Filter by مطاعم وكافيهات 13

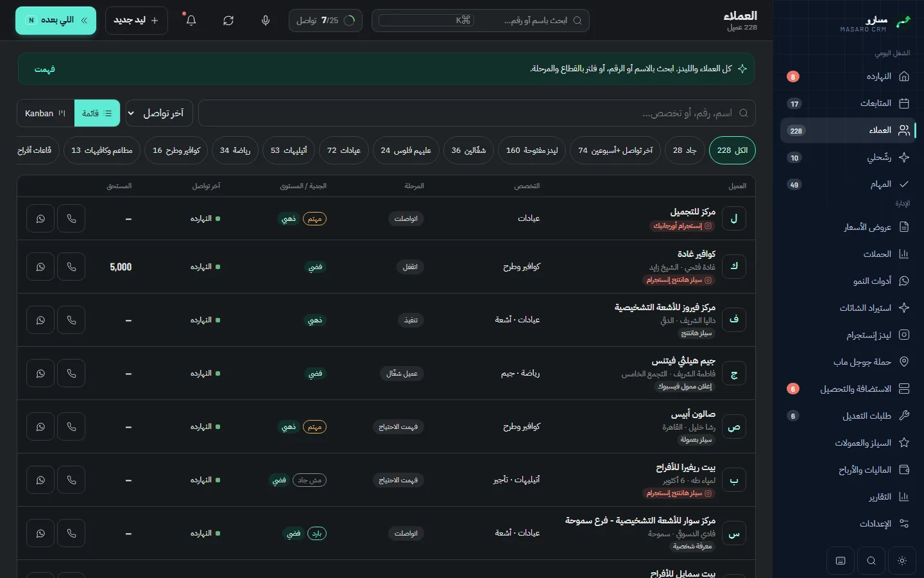point(102,150)
